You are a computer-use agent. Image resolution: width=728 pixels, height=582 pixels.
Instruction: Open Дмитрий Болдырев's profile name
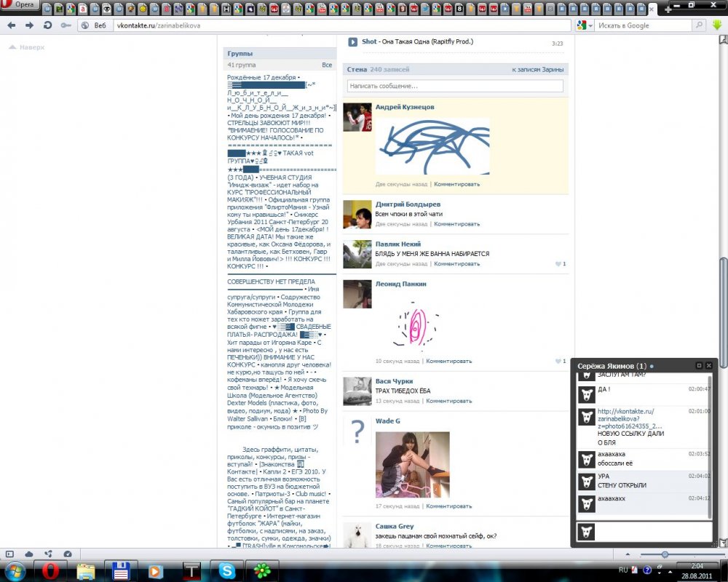(408, 204)
